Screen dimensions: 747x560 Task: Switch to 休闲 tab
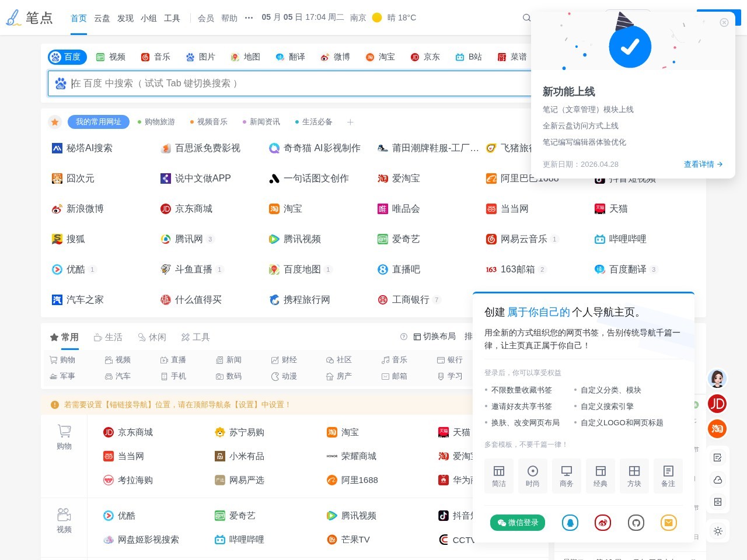(x=152, y=337)
